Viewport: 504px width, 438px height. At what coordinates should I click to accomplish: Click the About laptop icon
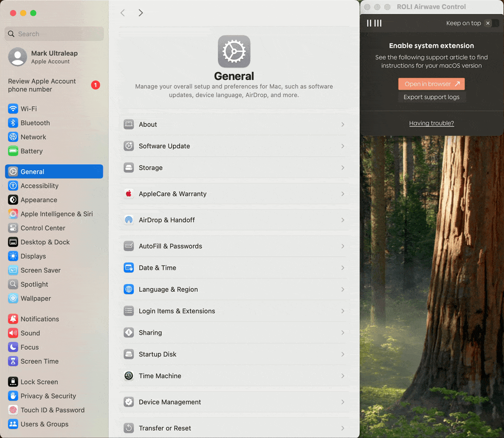tap(129, 124)
